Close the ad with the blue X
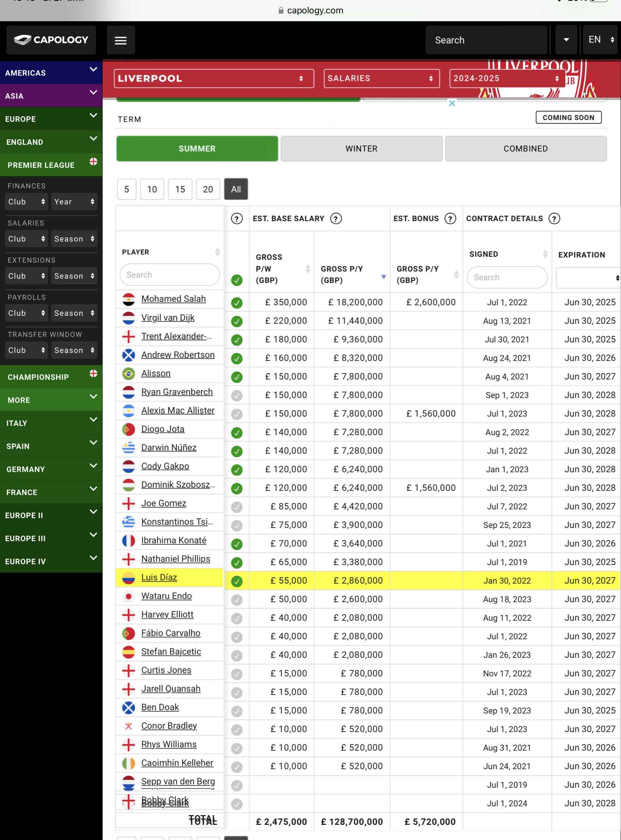Viewport: 621px width, 840px height. point(452,103)
